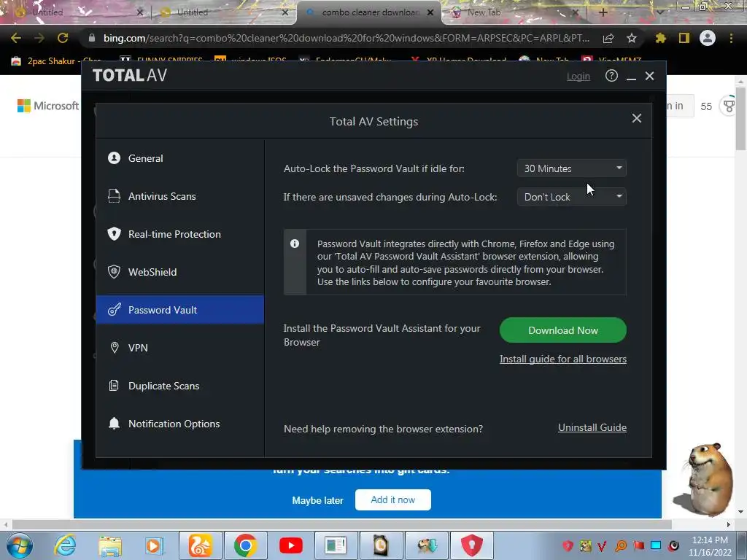
Task: Open the Uninstall Guide link
Action: 592,427
